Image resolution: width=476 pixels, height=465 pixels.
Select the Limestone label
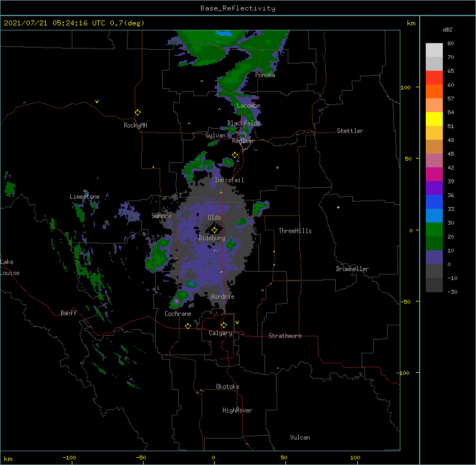(84, 197)
